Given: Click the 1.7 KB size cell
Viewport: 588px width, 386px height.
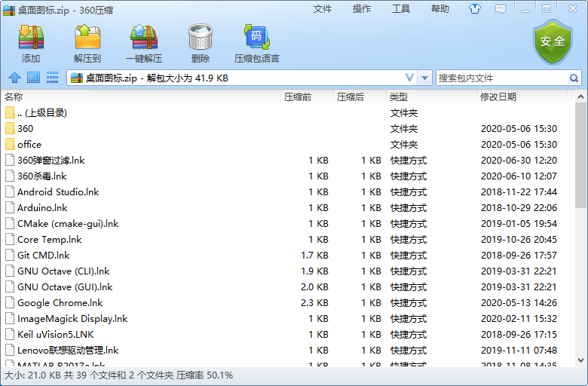Looking at the screenshot, I should [x=314, y=255].
